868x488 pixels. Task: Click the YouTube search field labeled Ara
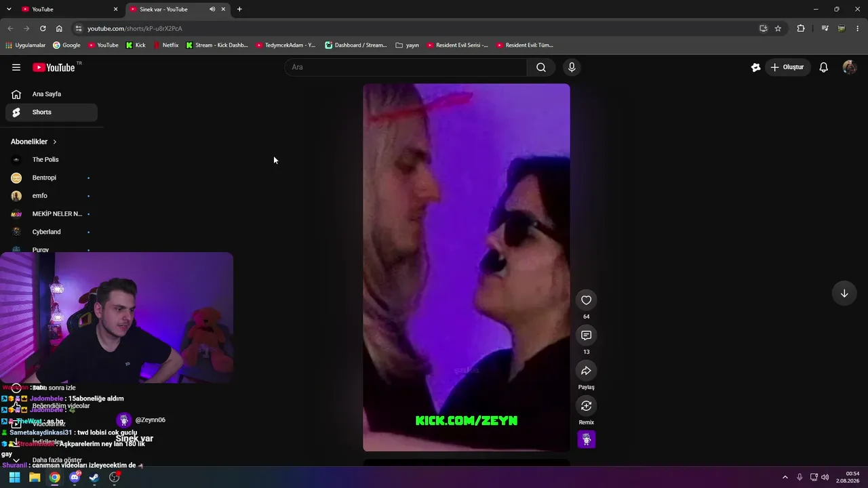click(407, 67)
